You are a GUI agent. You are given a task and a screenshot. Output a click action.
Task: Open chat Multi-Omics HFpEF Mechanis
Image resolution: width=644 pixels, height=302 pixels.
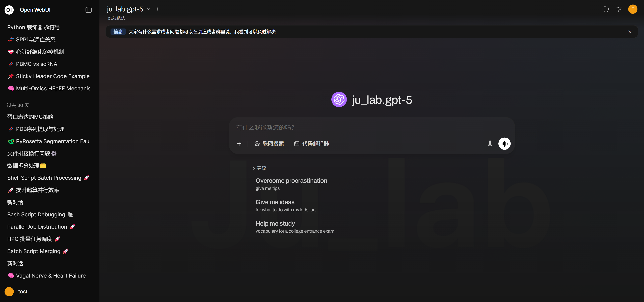(x=49, y=88)
